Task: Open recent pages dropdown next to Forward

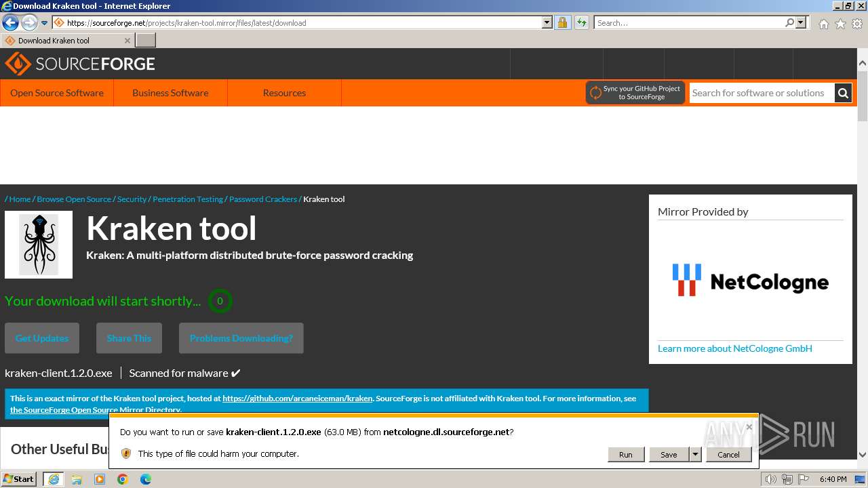Action: pos(44,23)
